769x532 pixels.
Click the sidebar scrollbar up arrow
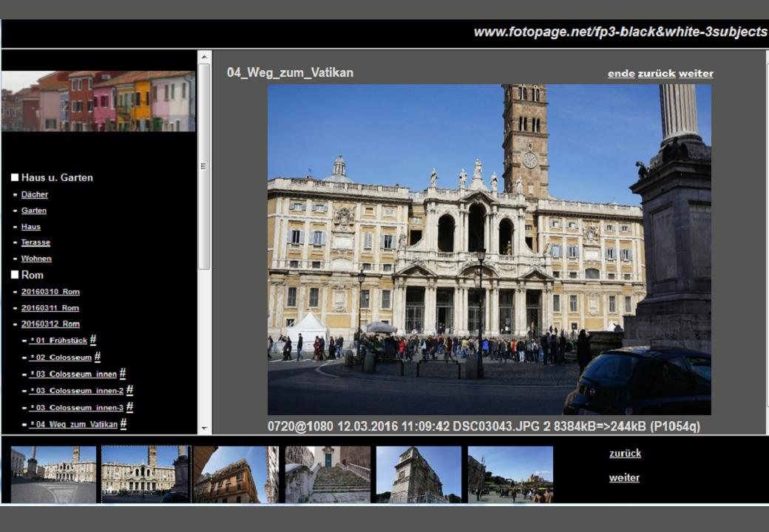pyautogui.click(x=205, y=57)
